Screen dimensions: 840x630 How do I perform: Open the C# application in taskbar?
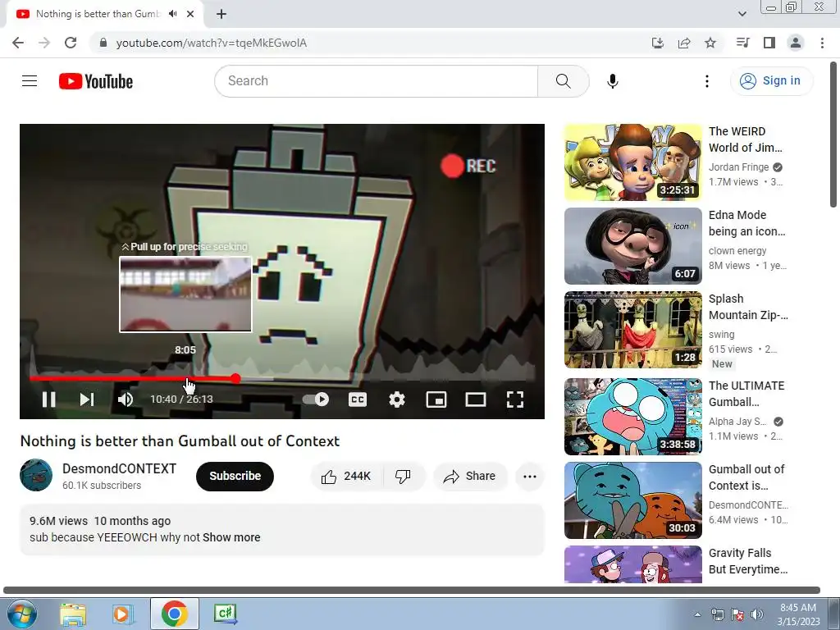(x=225, y=614)
